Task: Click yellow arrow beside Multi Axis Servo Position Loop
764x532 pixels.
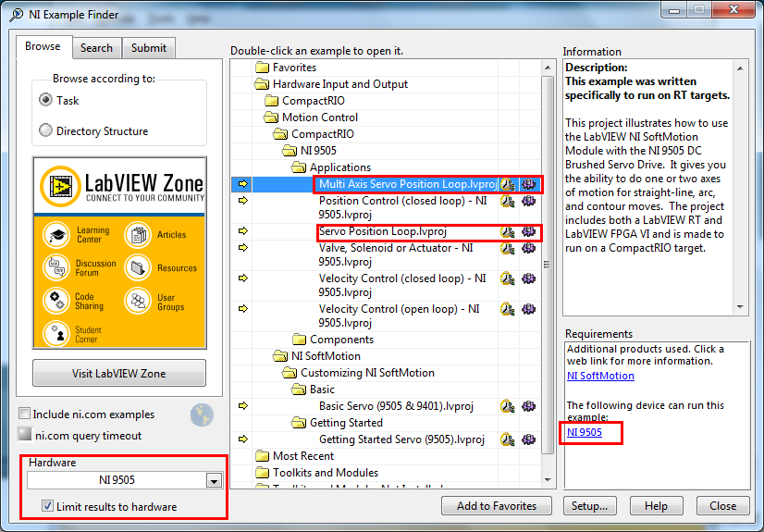Action: point(242,184)
